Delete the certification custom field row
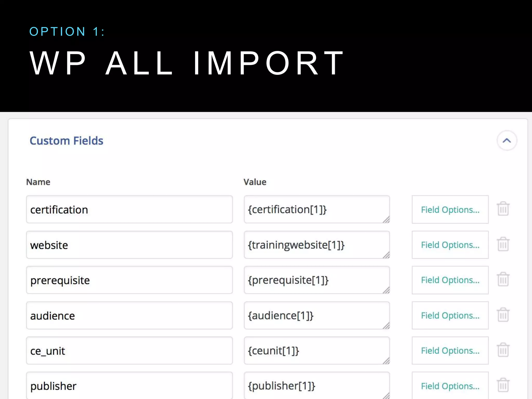This screenshot has height=399, width=532. (503, 209)
